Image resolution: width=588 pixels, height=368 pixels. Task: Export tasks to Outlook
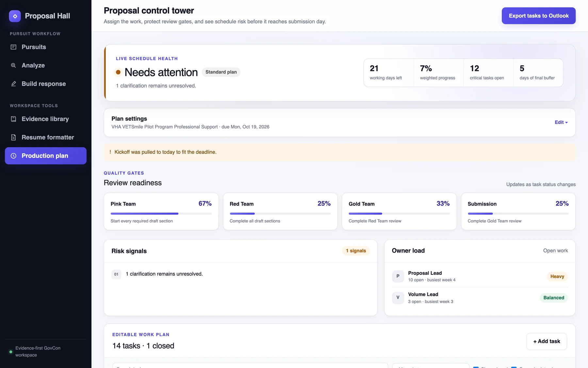click(539, 16)
